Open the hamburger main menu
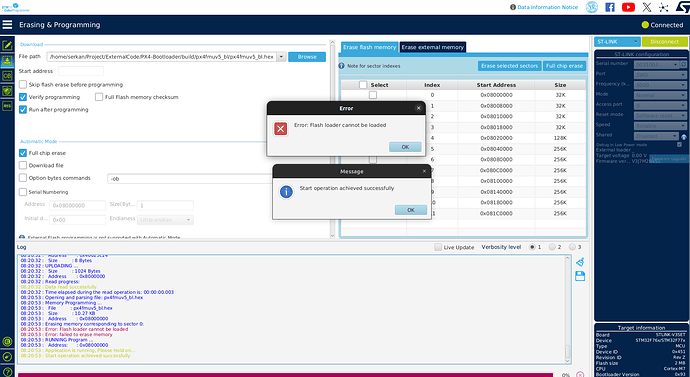The width and height of the screenshot is (690, 377). tap(7, 25)
